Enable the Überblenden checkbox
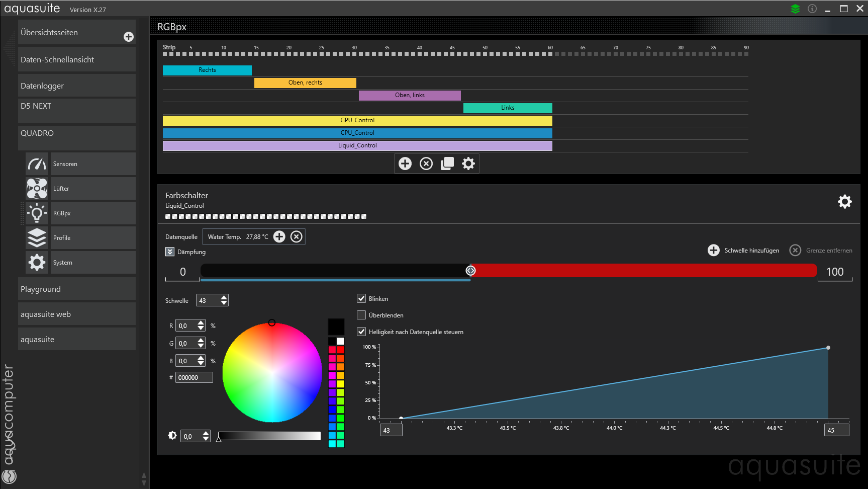The image size is (868, 489). (361, 315)
